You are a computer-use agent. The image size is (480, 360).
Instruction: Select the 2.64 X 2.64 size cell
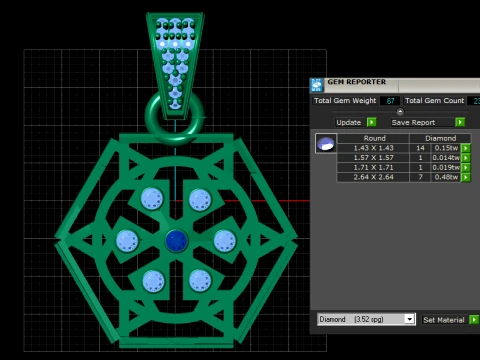tap(373, 177)
